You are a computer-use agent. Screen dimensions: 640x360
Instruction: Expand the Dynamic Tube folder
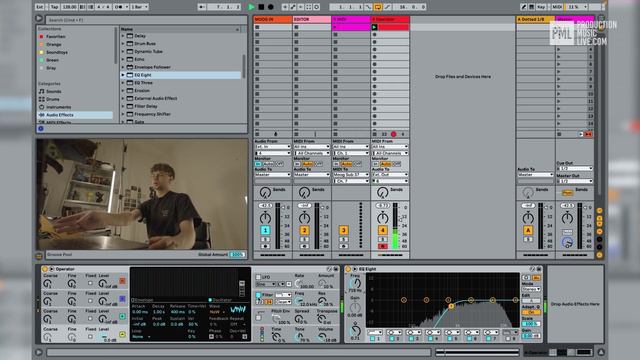123,51
